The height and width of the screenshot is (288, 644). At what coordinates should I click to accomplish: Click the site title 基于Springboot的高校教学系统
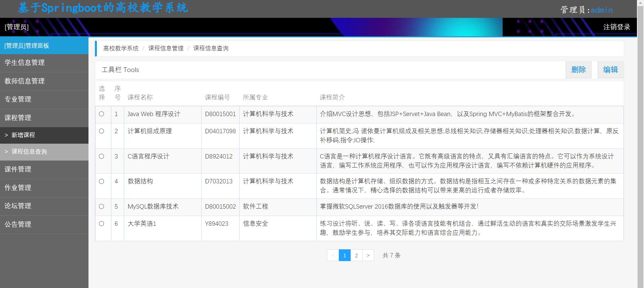103,8
